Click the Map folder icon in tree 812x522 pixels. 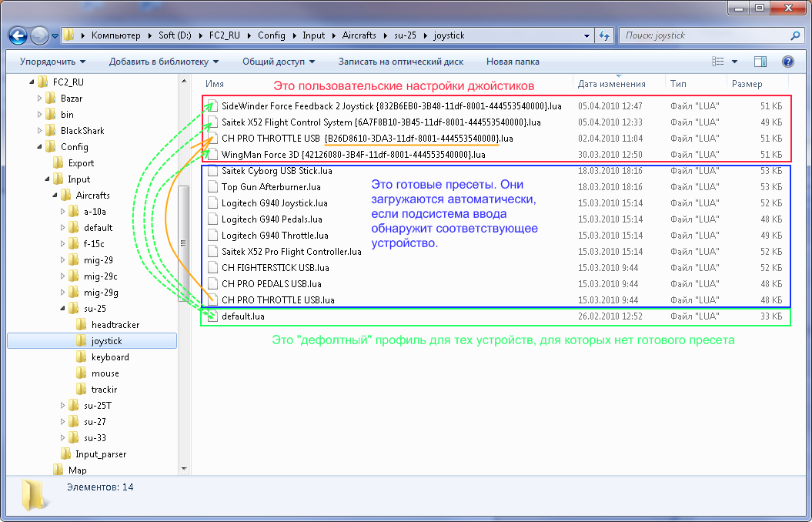pyautogui.click(x=58, y=470)
